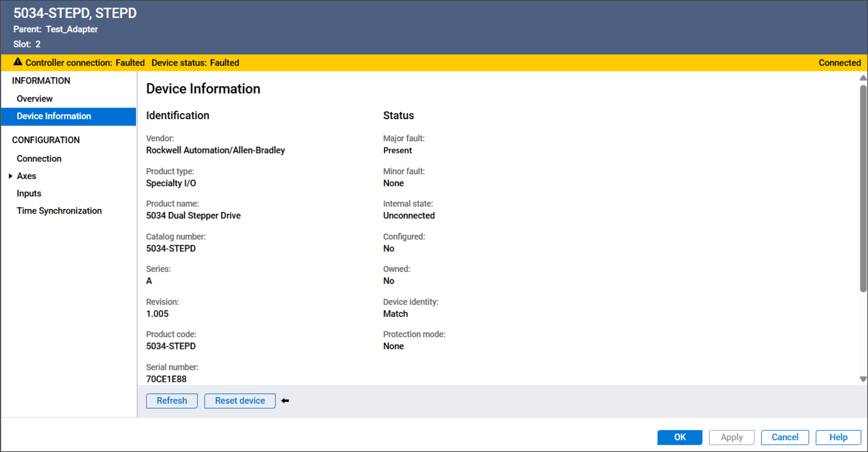Click the Parent: Test_Adapter header text
The width and height of the screenshot is (868, 452).
tap(55, 29)
